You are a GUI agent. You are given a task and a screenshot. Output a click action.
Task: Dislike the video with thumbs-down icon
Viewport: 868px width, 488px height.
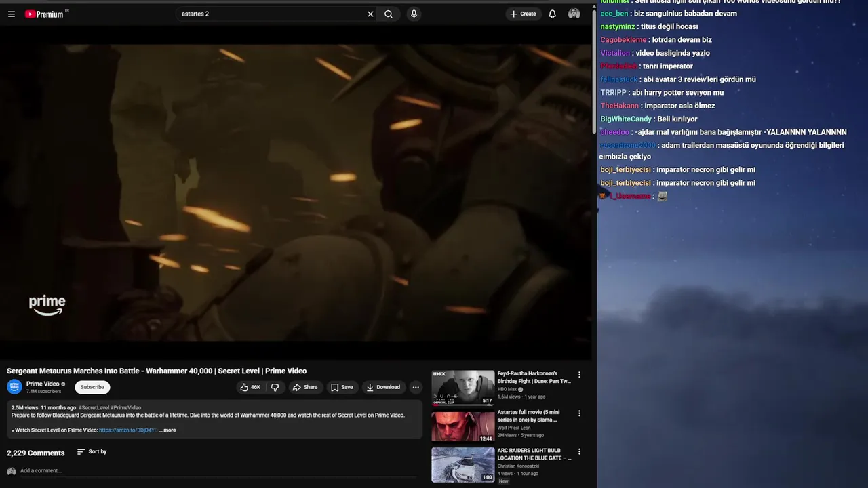275,387
